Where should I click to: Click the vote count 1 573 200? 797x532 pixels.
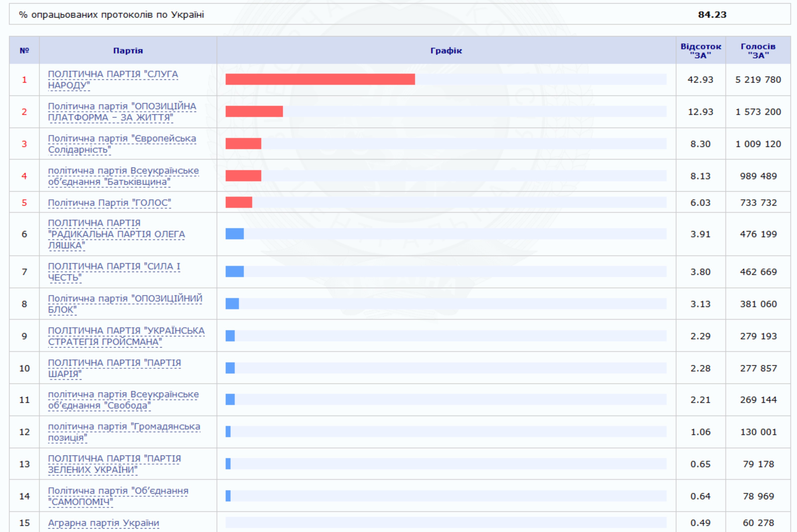click(758, 112)
